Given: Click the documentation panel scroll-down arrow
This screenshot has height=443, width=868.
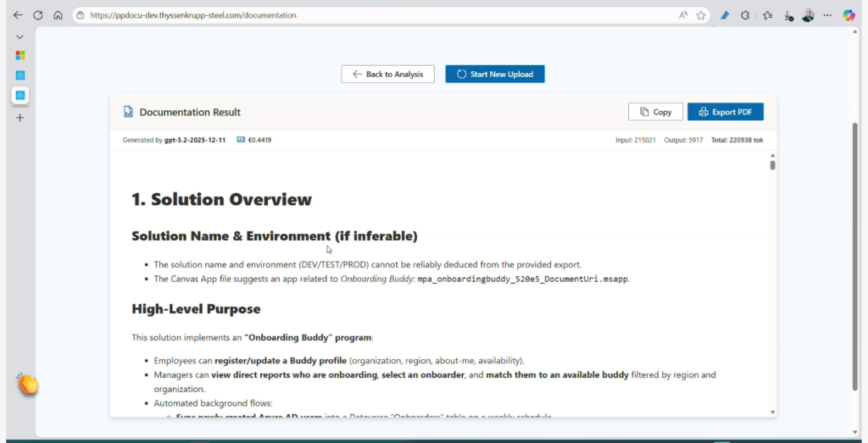Looking at the screenshot, I should click(772, 412).
